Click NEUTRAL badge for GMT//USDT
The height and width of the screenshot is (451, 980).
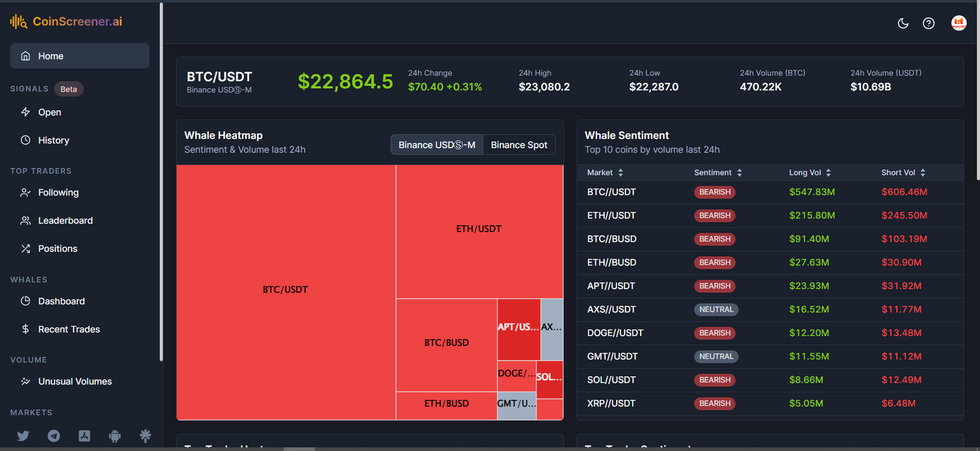[x=716, y=357]
